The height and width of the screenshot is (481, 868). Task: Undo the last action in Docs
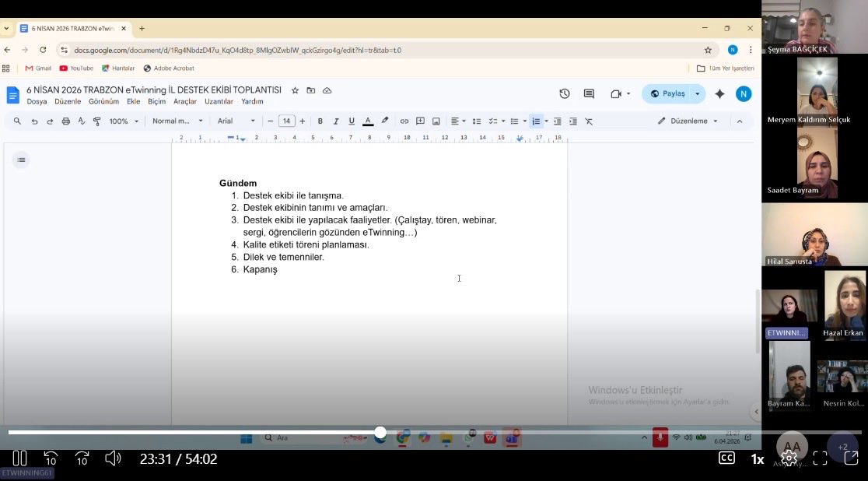coord(34,121)
